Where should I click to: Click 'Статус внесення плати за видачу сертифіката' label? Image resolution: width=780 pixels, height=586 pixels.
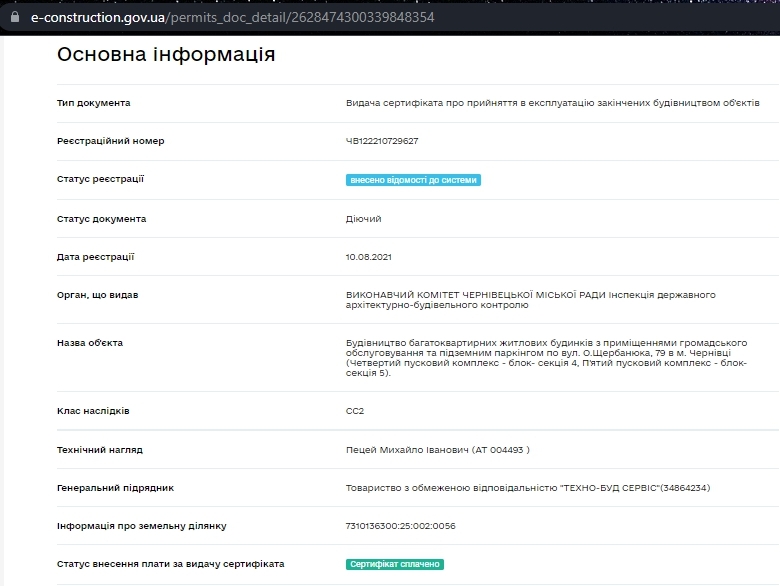pos(171,564)
